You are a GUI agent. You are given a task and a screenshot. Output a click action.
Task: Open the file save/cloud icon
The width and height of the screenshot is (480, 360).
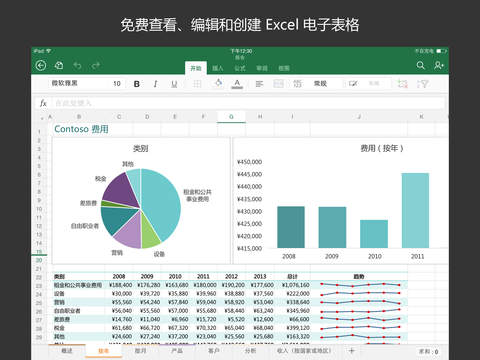point(59,65)
